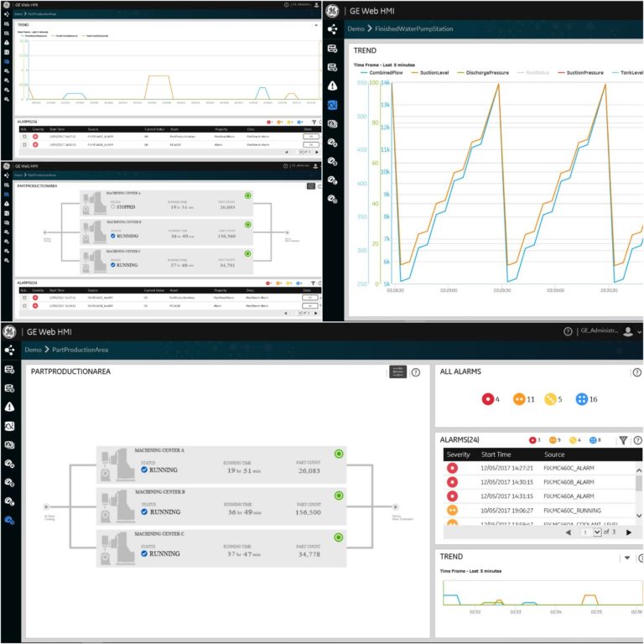Click PartProductionArea breadcrumb in bottom window
This screenshot has width=644, height=644.
80,350
